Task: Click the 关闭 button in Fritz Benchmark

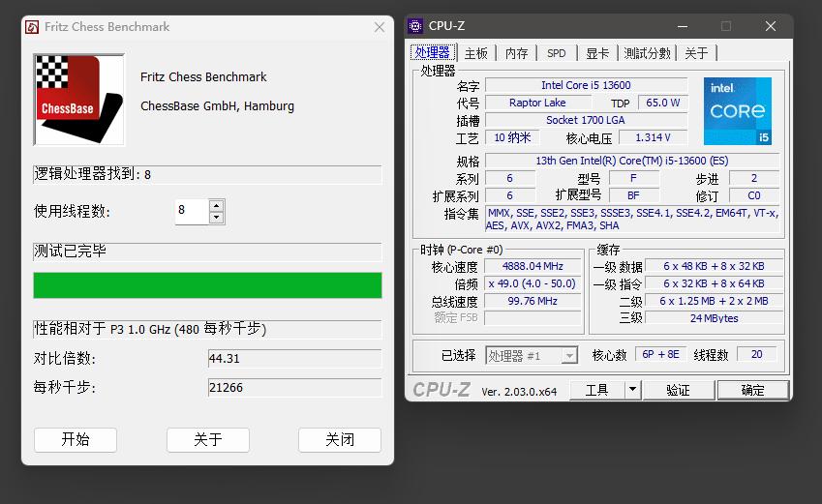Action: click(x=340, y=439)
